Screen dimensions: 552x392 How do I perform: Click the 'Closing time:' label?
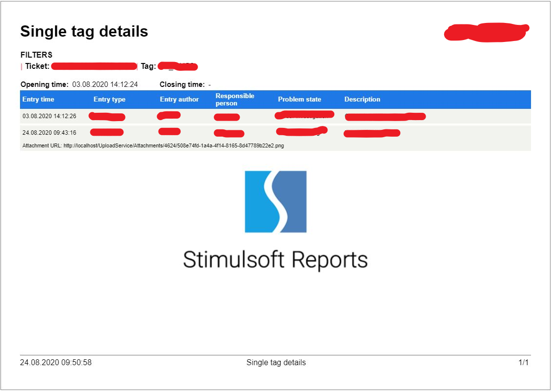[x=182, y=84]
